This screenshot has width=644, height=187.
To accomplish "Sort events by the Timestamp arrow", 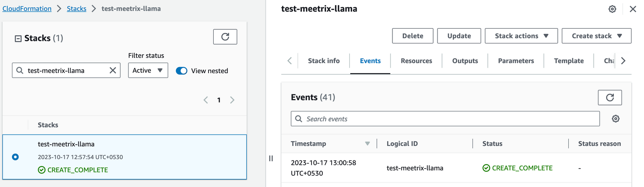I will click(x=367, y=144).
